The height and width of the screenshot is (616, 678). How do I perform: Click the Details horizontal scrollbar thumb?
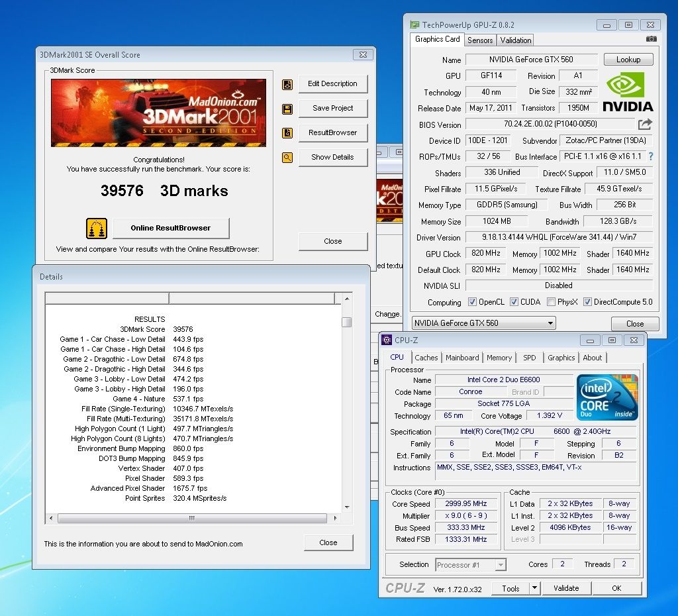192,518
